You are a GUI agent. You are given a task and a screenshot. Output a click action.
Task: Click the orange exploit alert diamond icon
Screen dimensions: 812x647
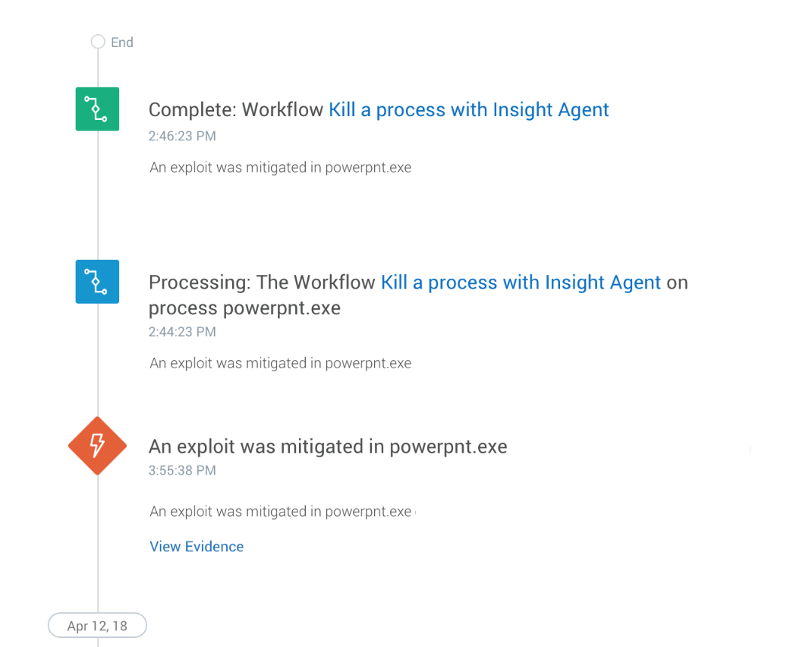97,446
